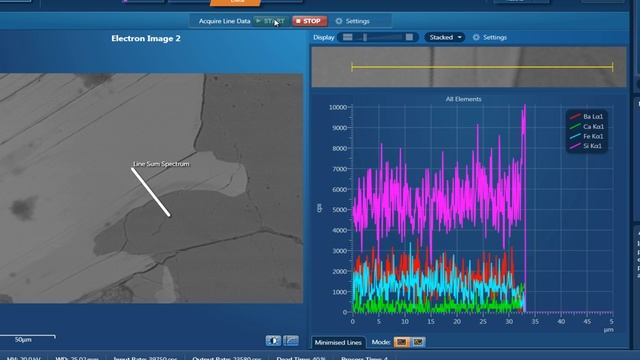Click the All Elements chart title

[463, 99]
